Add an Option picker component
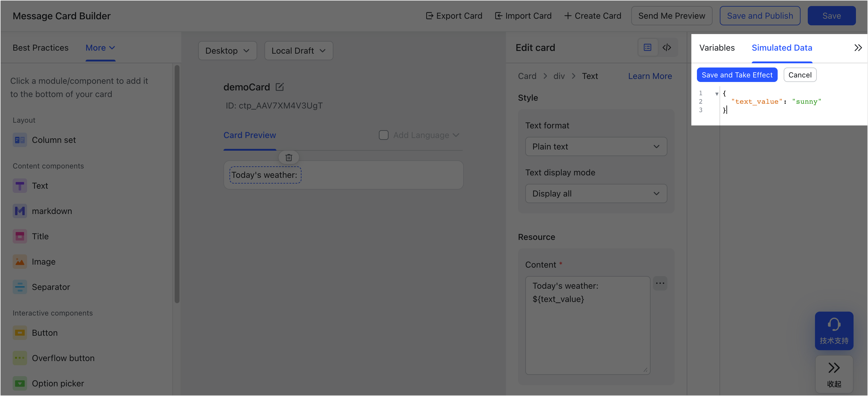The height and width of the screenshot is (396, 868). [x=48, y=384]
